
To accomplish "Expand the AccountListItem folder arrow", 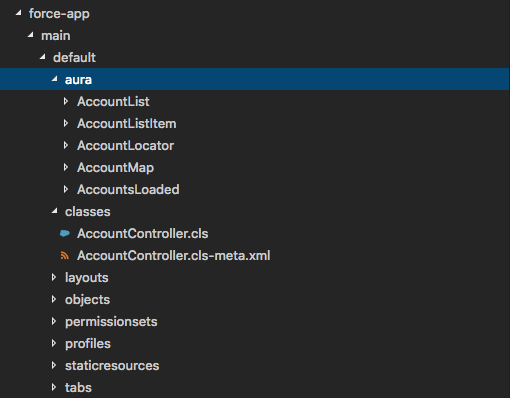I will tap(66, 123).
